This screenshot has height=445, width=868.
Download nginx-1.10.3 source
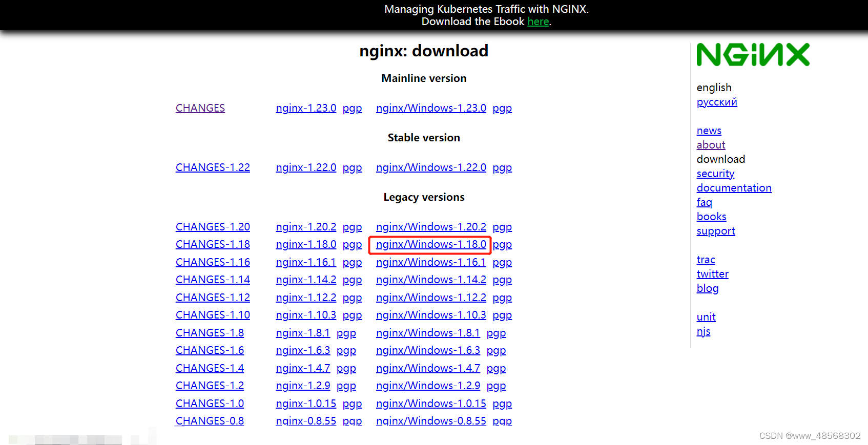pyautogui.click(x=306, y=315)
